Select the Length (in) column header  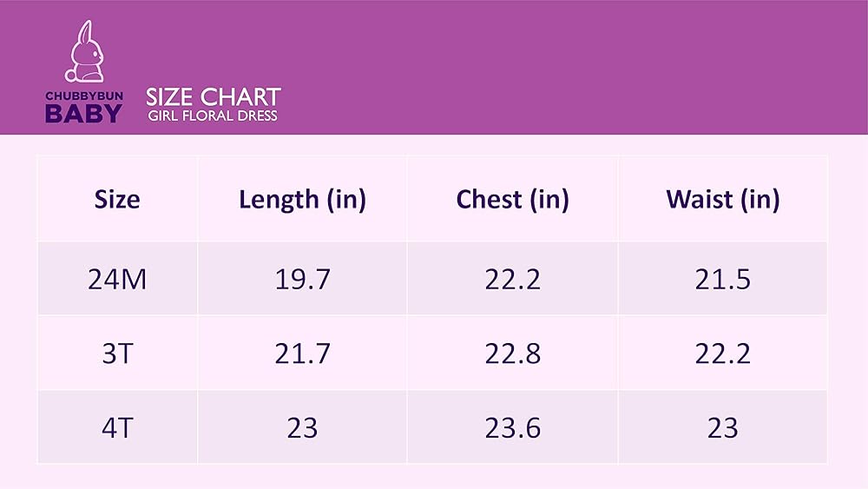coord(302,200)
